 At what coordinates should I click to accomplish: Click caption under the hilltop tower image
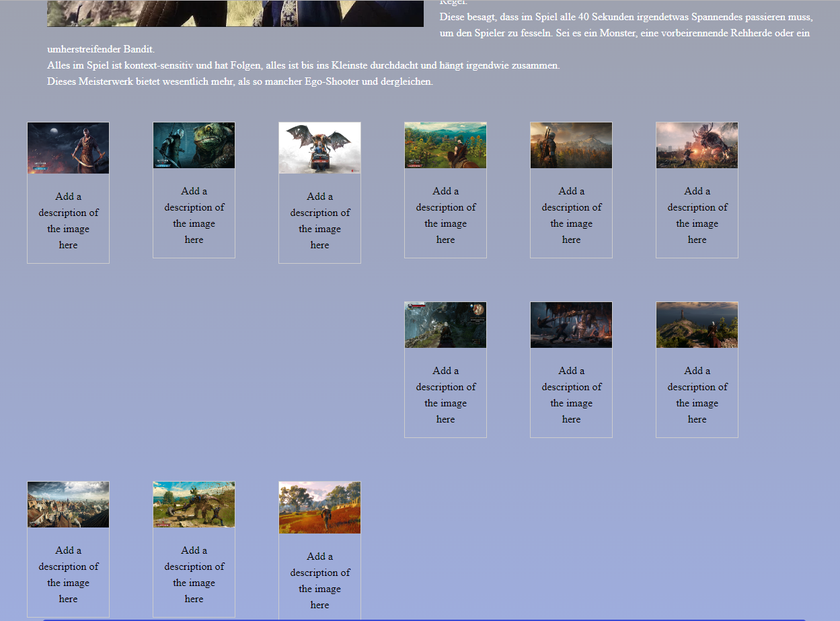697,395
